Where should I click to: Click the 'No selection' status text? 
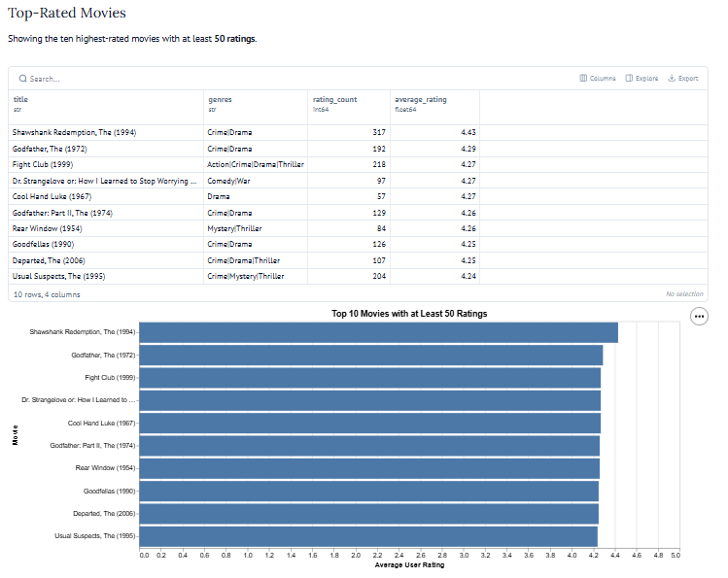pos(684,294)
